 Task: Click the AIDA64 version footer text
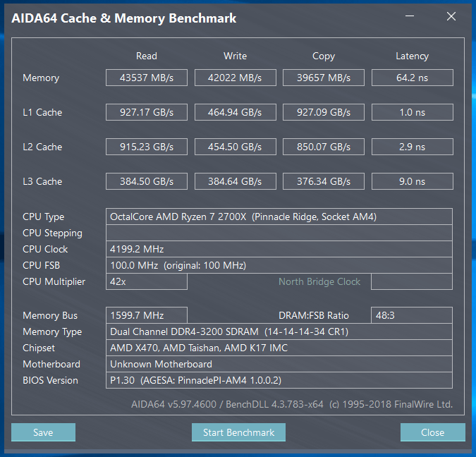coord(292,405)
